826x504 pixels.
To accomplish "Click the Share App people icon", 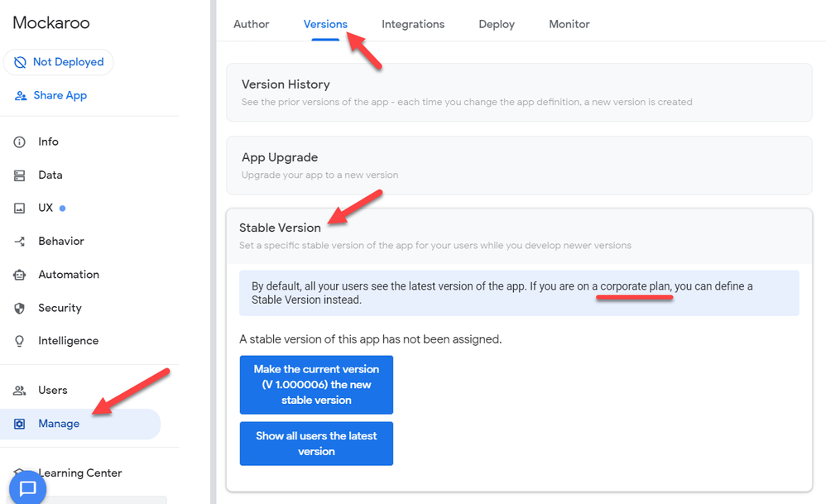I will 21,96.
